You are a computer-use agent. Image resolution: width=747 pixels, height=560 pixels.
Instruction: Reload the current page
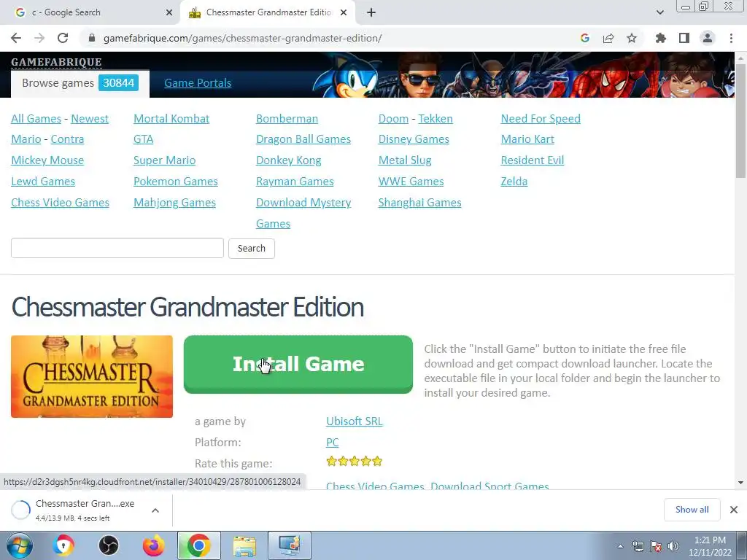63,38
